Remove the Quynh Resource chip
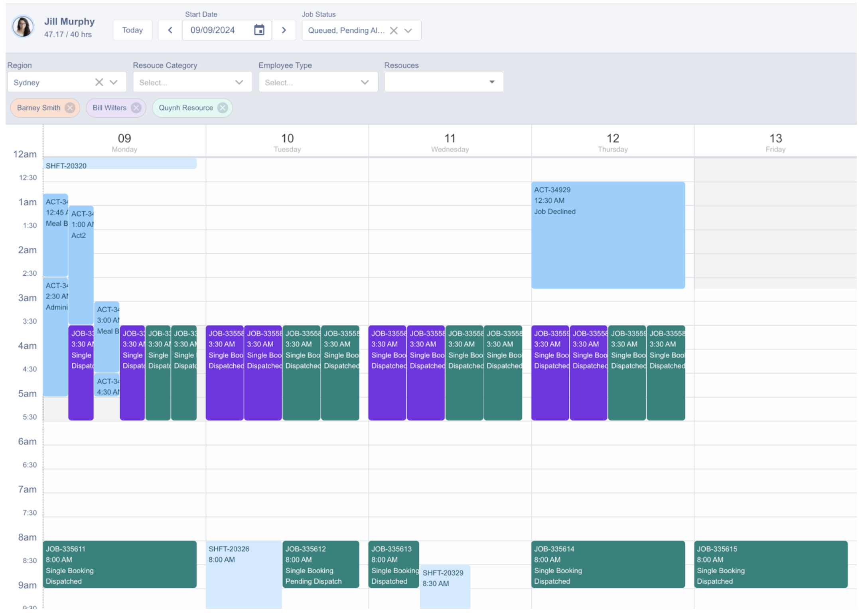860x616 pixels. pyautogui.click(x=223, y=108)
